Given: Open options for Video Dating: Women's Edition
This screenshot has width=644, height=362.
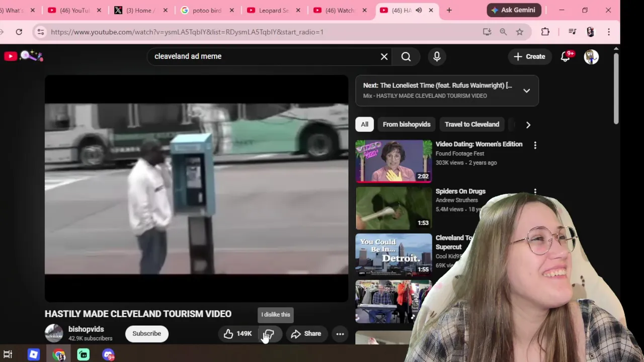Looking at the screenshot, I should click(x=535, y=145).
